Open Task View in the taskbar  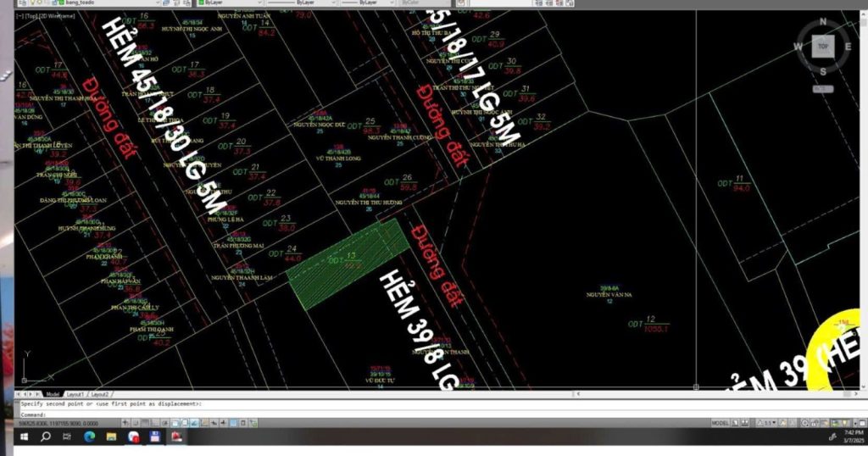(67, 437)
